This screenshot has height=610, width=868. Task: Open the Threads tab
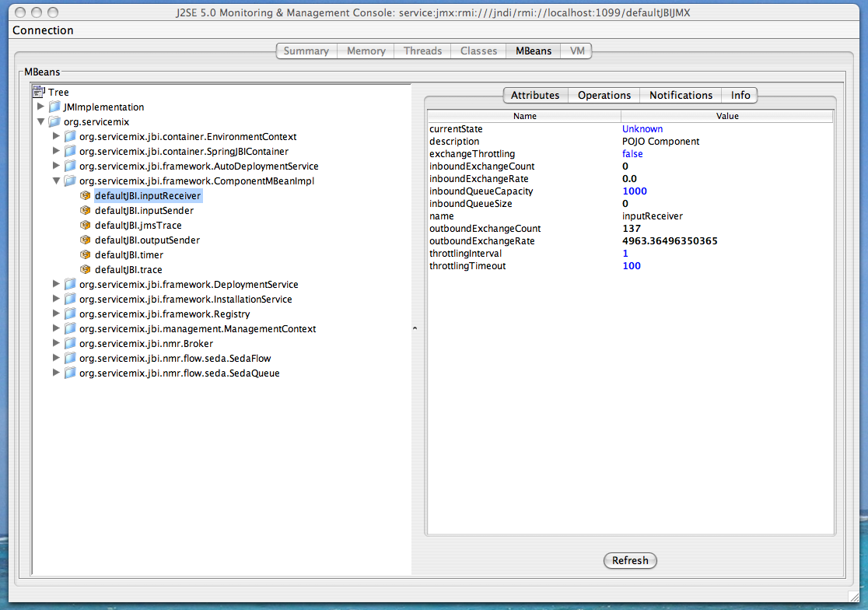[422, 51]
